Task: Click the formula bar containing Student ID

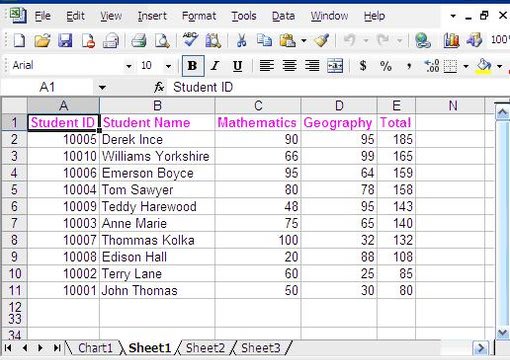Action: (x=338, y=88)
